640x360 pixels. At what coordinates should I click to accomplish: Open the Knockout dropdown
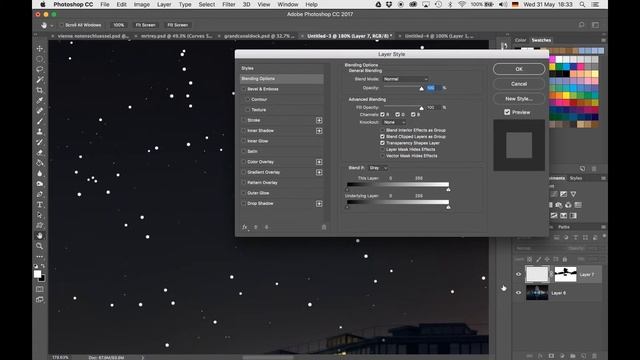(x=394, y=122)
